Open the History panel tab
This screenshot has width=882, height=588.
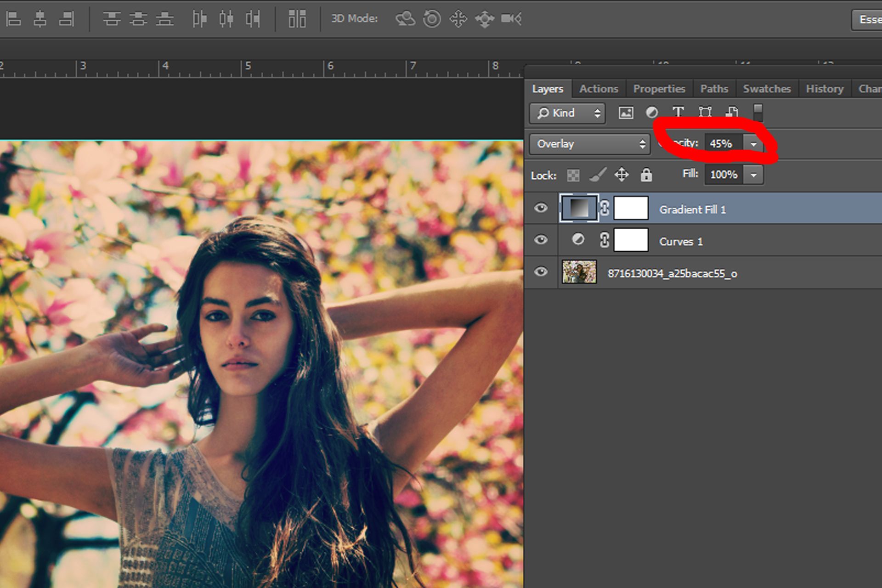pyautogui.click(x=825, y=88)
